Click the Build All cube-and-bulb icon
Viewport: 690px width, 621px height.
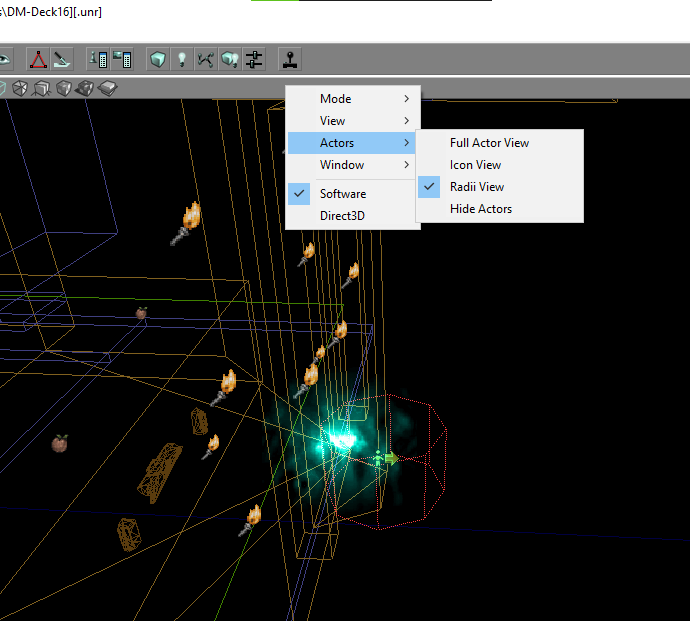point(230,59)
